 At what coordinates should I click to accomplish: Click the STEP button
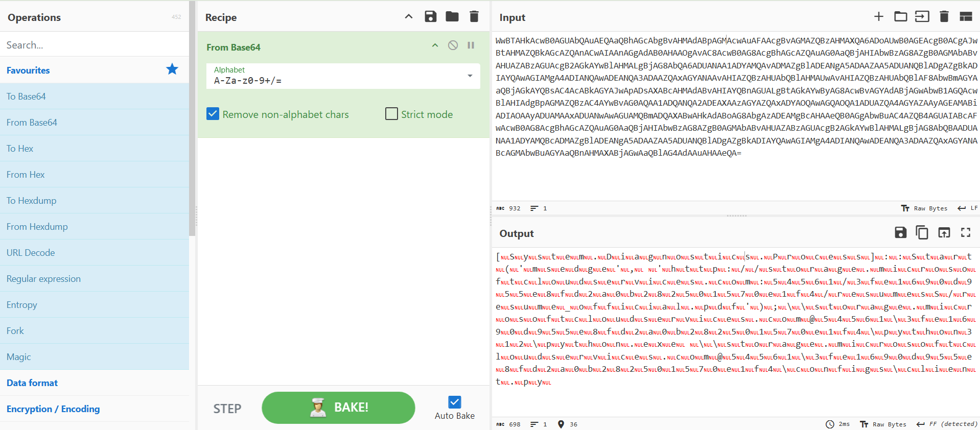pos(227,409)
